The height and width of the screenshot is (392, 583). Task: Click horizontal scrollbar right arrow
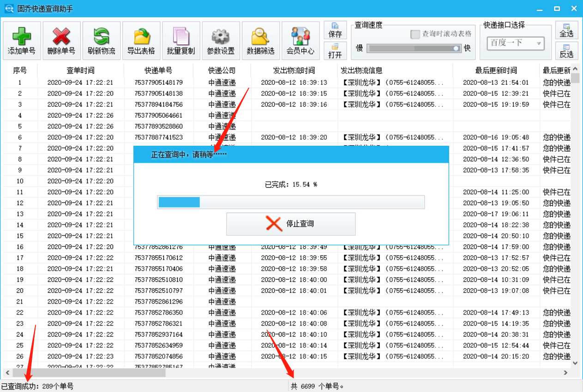tap(566, 373)
